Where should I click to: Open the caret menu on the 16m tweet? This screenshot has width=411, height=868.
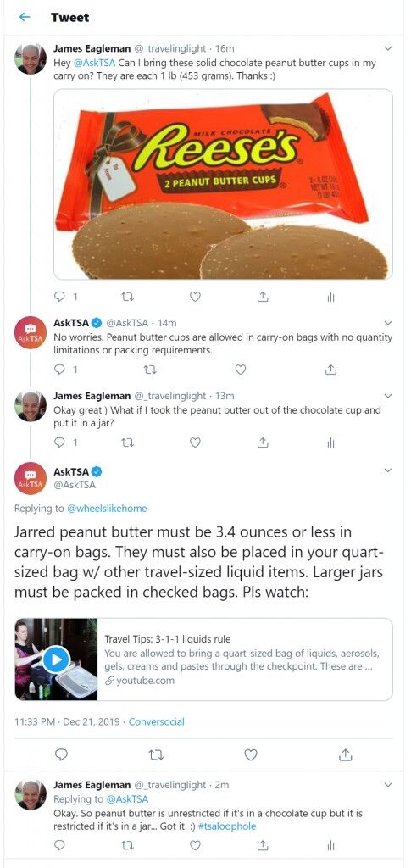pos(388,48)
